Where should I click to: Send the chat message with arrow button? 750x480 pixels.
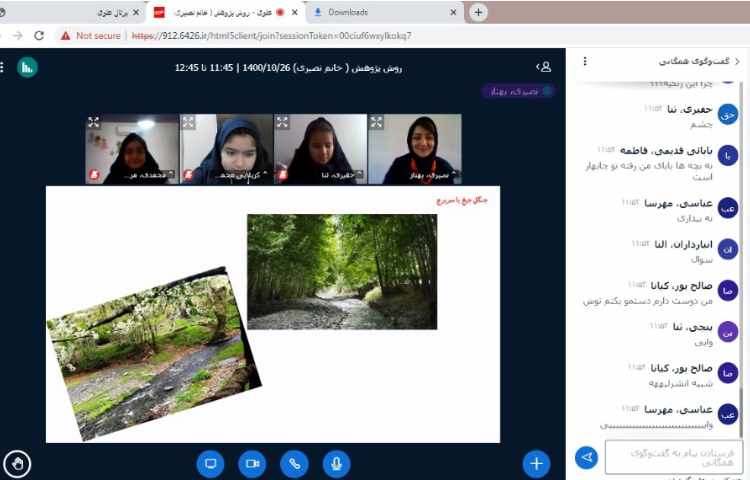(x=587, y=457)
